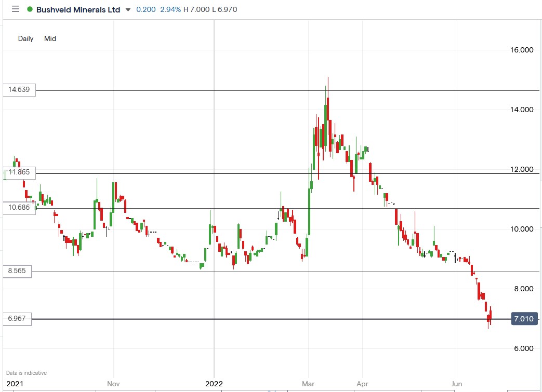Click the 2.94% percentage change value

tap(170, 10)
